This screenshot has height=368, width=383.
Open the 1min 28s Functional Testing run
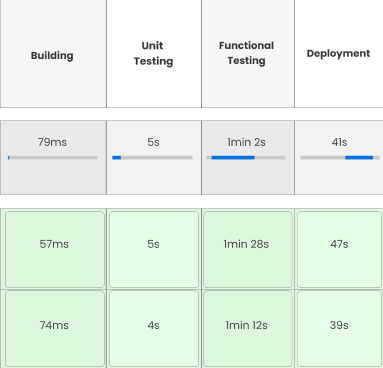[x=248, y=249]
